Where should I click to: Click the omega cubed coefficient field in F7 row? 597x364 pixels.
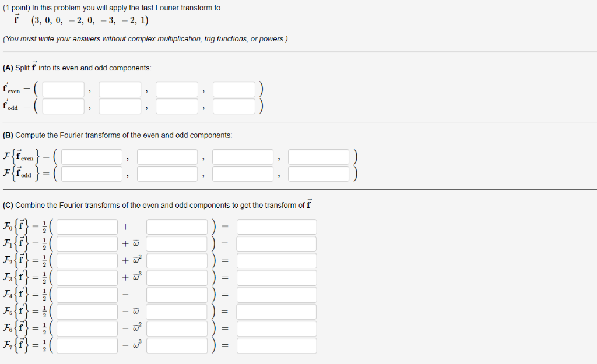177,345
